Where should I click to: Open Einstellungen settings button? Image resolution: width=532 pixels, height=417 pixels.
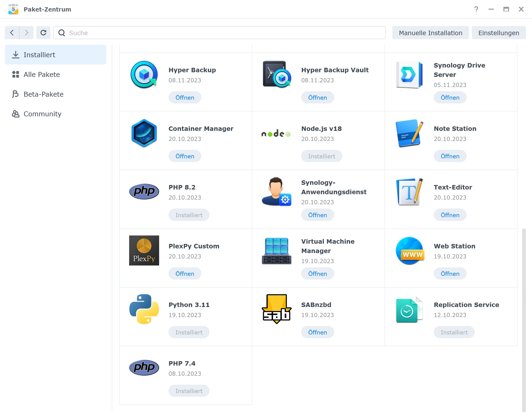coord(498,33)
